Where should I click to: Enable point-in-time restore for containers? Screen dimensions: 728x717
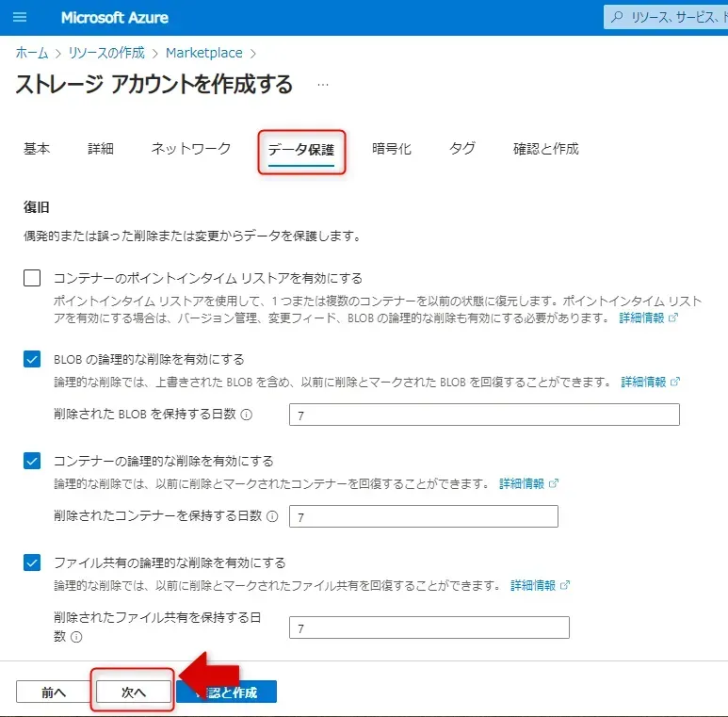[x=33, y=278]
